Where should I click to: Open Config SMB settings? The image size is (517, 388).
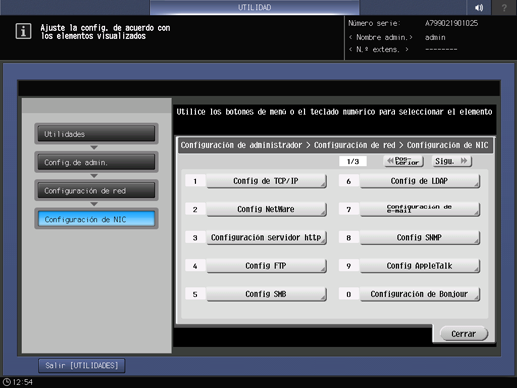tap(266, 294)
